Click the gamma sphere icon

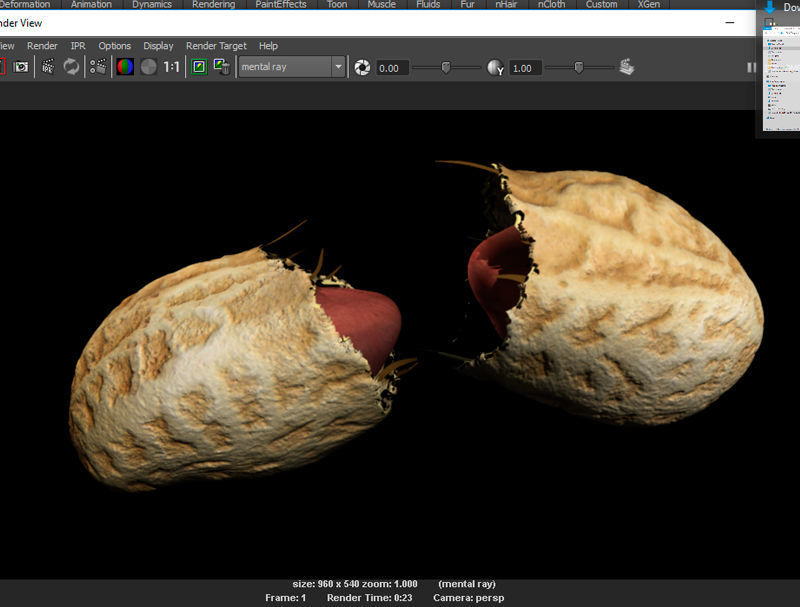[x=495, y=67]
